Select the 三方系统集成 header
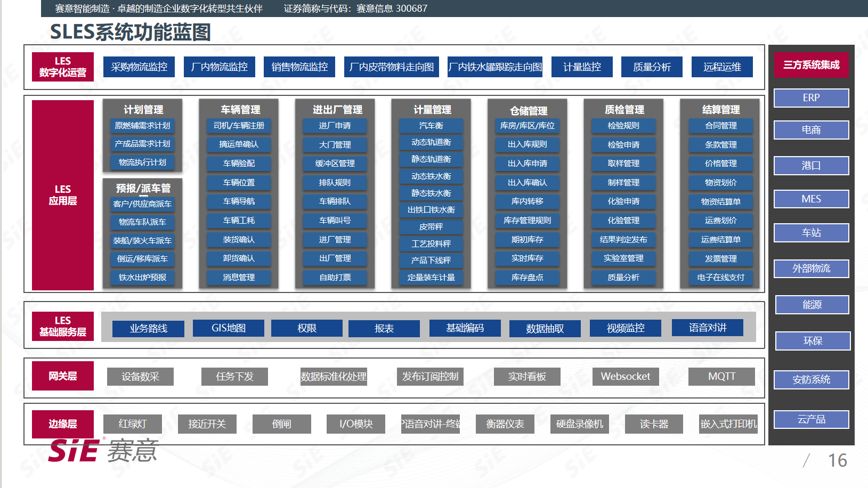The image size is (868, 488). click(x=811, y=65)
